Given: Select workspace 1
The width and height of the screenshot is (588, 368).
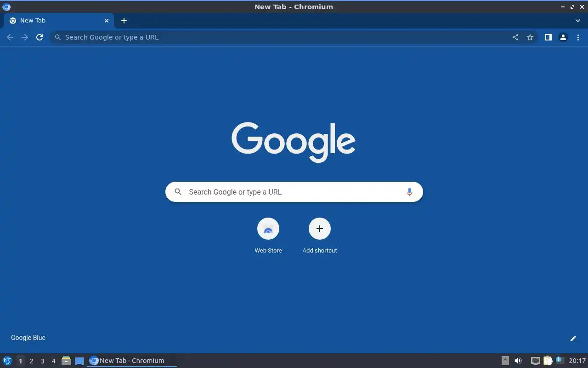Looking at the screenshot, I should click(20, 361).
